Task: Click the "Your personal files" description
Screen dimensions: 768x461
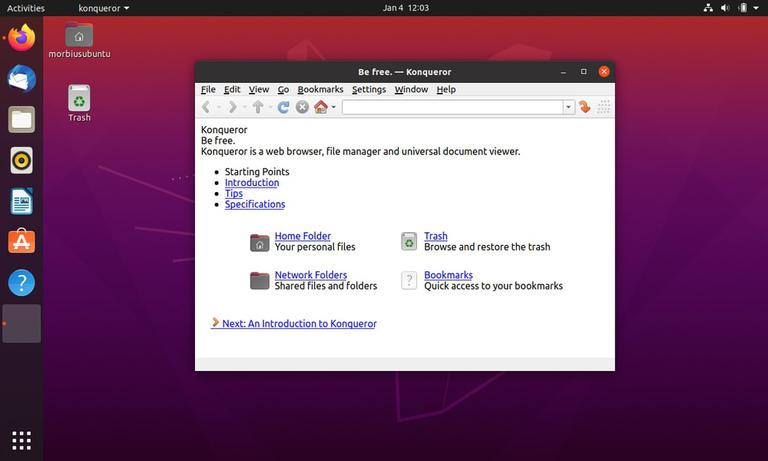Action: click(315, 247)
